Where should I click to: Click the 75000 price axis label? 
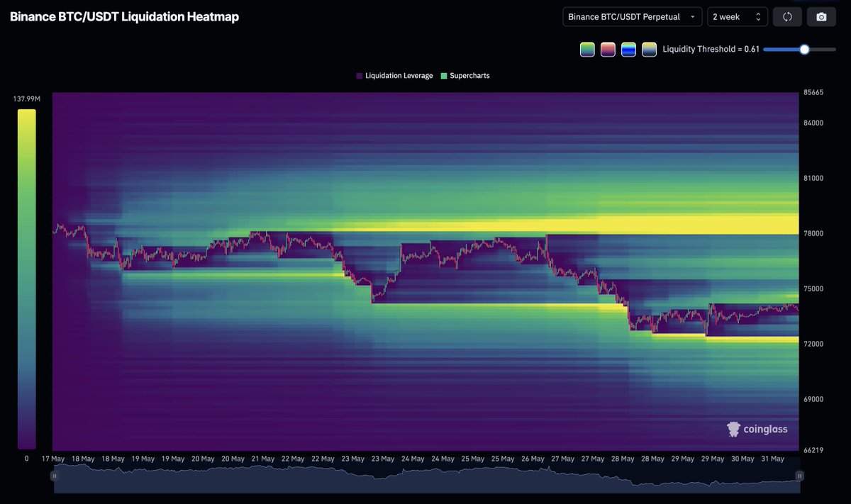coord(814,289)
